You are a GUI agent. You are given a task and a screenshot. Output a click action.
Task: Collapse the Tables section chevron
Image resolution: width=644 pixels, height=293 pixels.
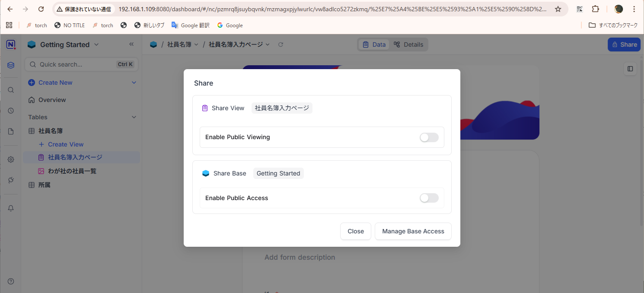(134, 117)
